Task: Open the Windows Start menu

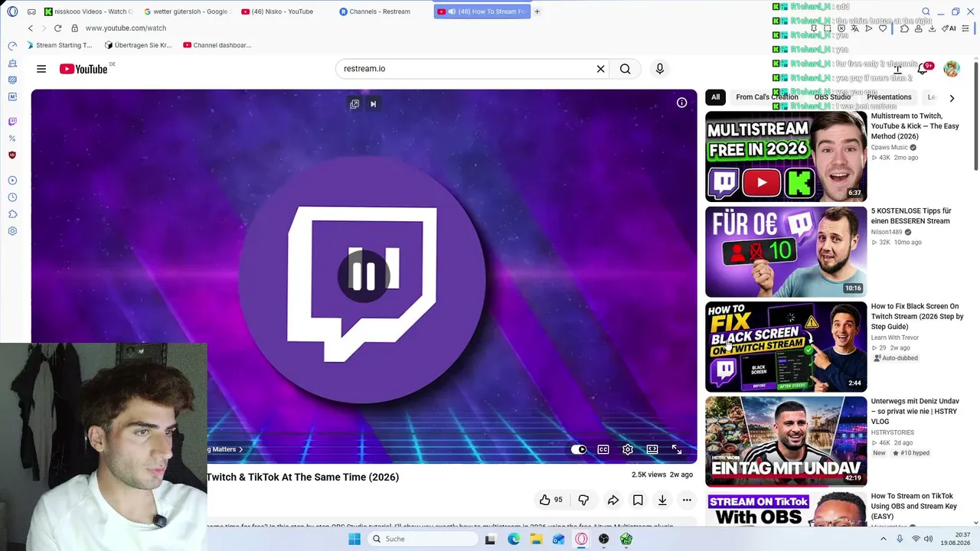Action: pos(354,540)
